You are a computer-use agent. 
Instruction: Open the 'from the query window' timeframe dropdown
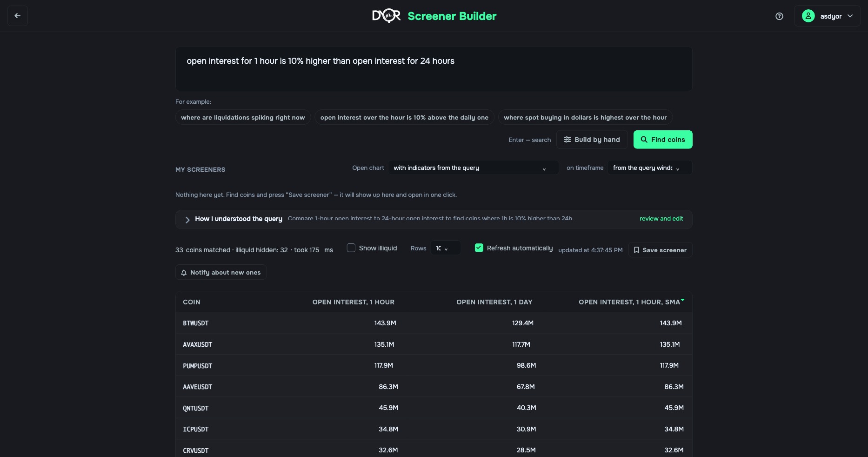(x=650, y=168)
